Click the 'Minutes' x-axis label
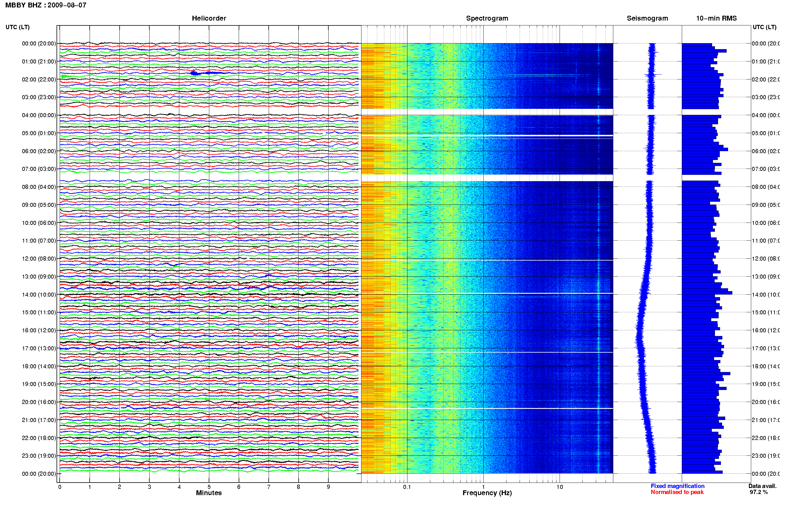The width and height of the screenshot is (812, 508). (x=209, y=493)
